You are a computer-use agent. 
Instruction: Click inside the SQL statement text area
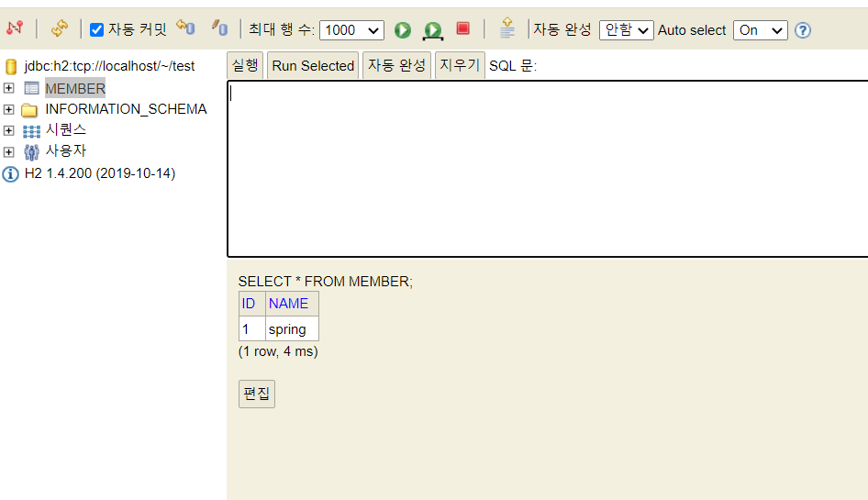click(548, 169)
